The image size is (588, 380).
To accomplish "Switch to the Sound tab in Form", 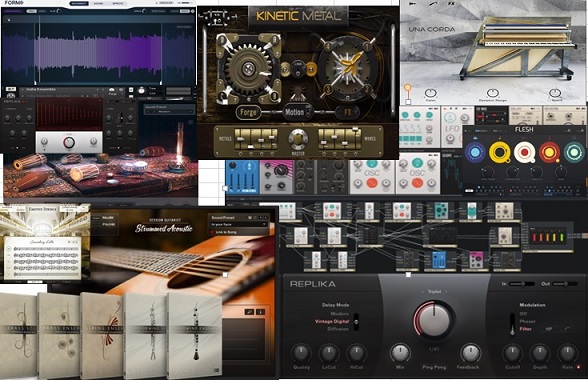I will [98, 3].
